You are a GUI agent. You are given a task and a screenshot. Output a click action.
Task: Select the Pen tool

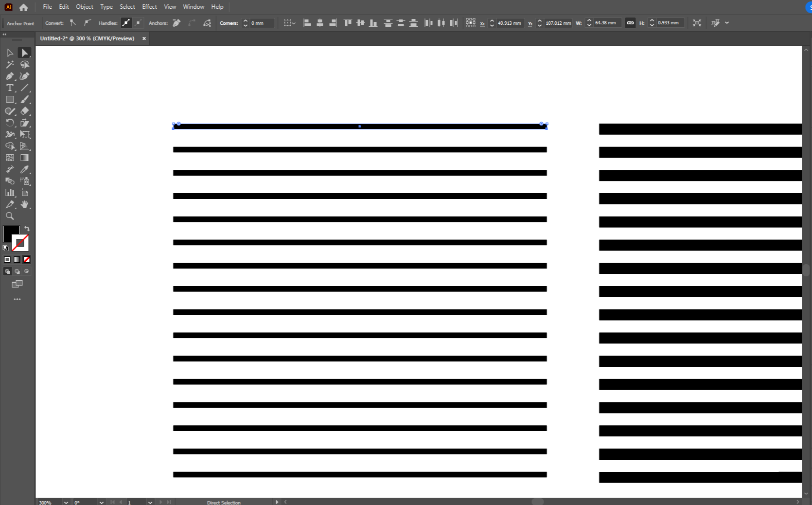click(10, 76)
